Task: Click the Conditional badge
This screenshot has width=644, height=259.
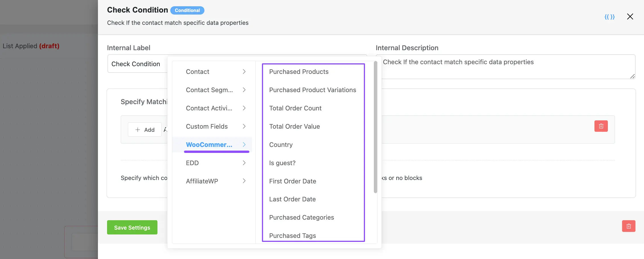Action: click(187, 10)
